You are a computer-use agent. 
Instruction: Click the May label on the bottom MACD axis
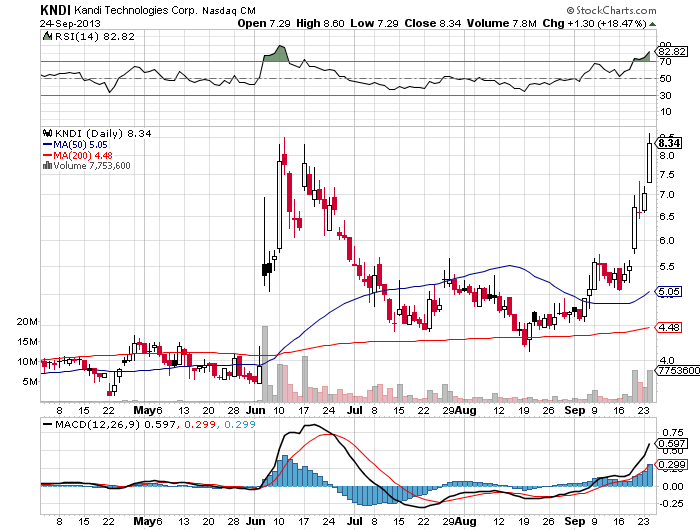point(145,521)
